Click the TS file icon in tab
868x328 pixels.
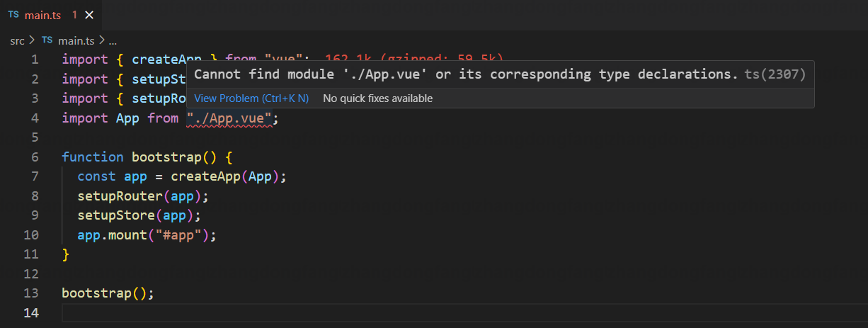13,14
